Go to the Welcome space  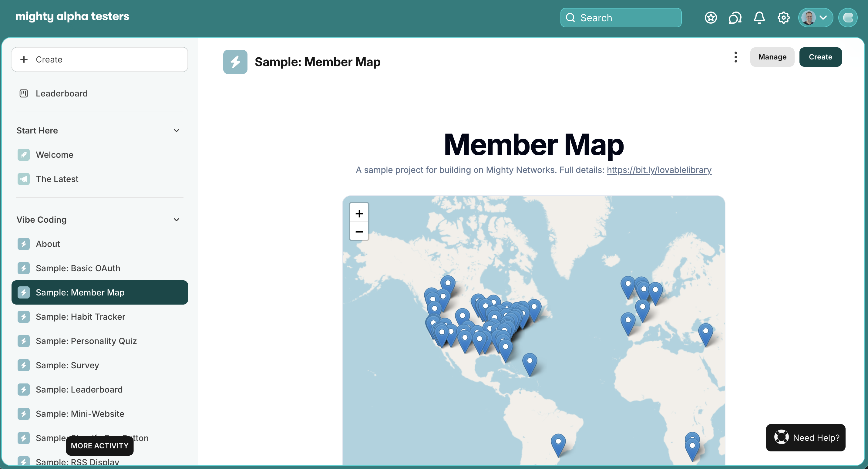(x=100, y=155)
